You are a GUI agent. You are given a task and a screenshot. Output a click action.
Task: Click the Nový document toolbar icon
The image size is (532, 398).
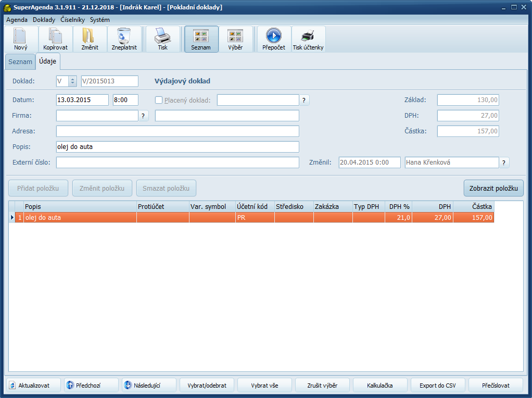click(x=20, y=39)
